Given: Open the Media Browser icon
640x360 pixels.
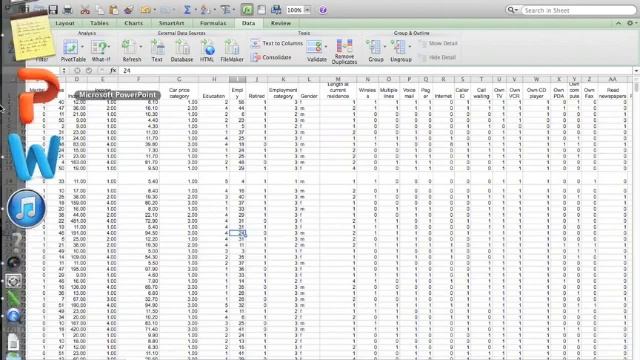Looking at the screenshot, I should coord(276,9).
